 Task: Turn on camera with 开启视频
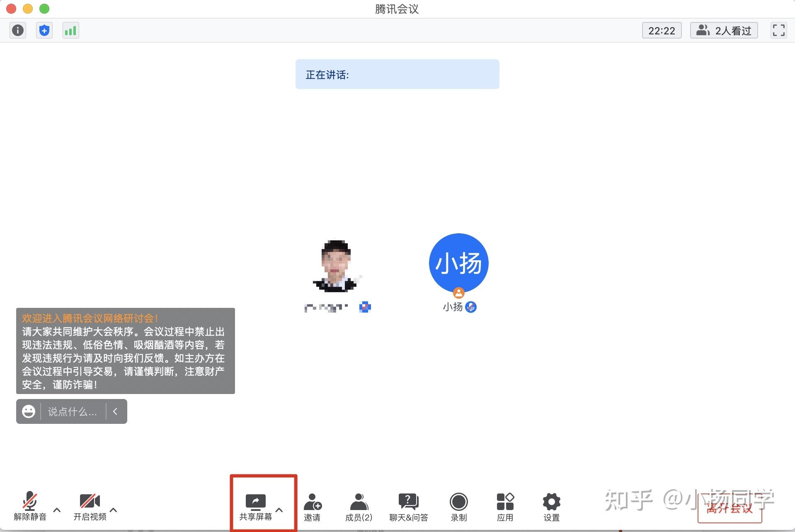click(90, 506)
